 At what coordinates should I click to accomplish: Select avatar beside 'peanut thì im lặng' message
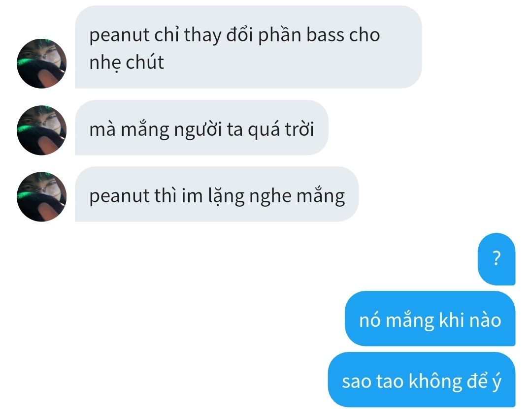41,197
